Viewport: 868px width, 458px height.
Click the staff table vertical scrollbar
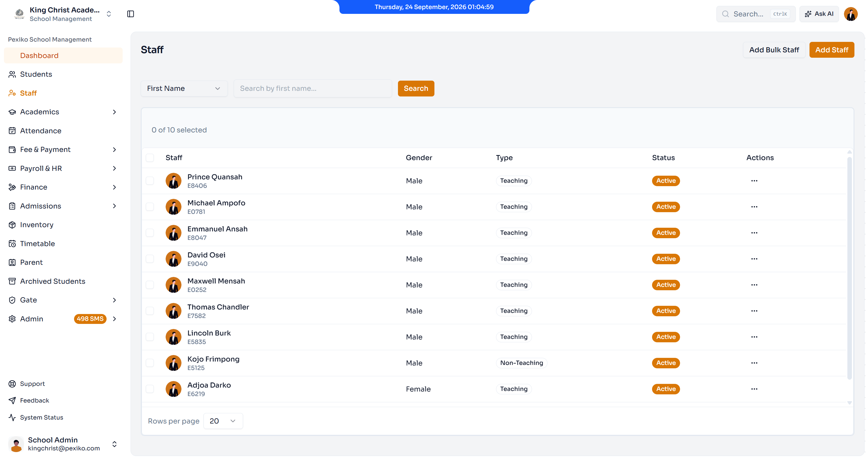pos(849,268)
